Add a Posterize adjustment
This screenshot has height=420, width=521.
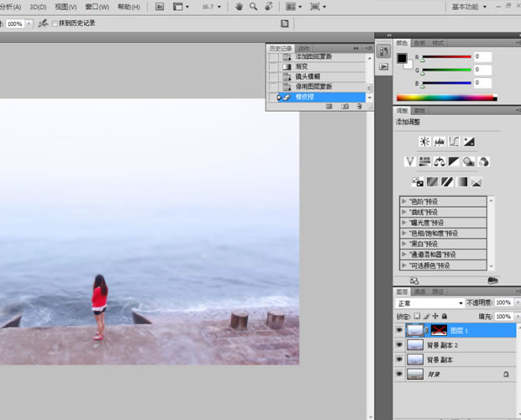(432, 181)
